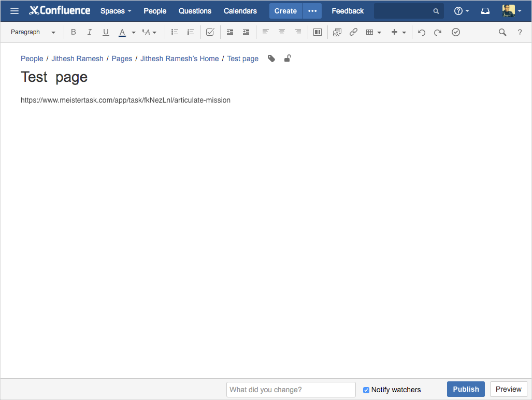Uncheck Notify watchers checkbox
This screenshot has width=532, height=400.
click(x=366, y=390)
